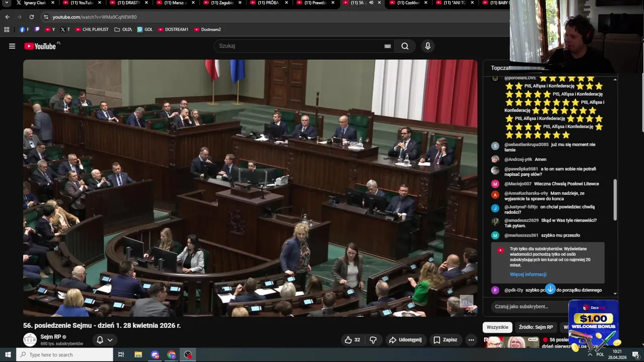The height and width of the screenshot is (362, 644).
Task: Switch to the (11) Czołówk tab
Action: click(408, 3)
